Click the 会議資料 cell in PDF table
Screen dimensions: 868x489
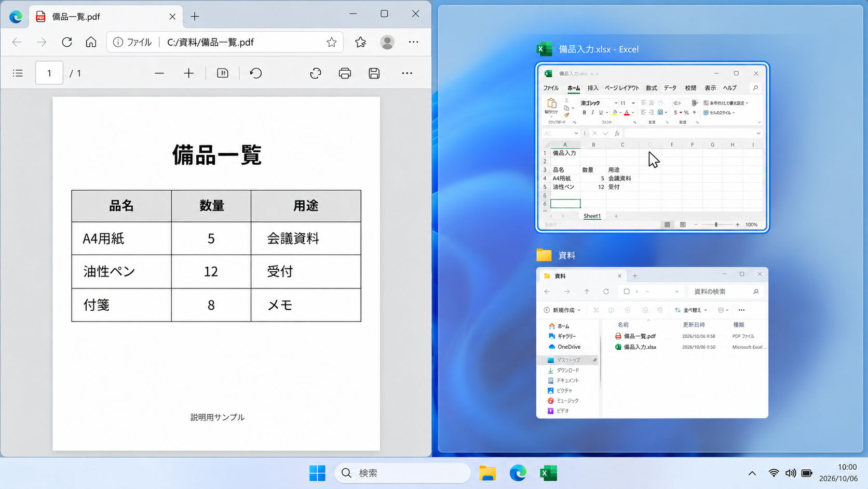click(306, 239)
